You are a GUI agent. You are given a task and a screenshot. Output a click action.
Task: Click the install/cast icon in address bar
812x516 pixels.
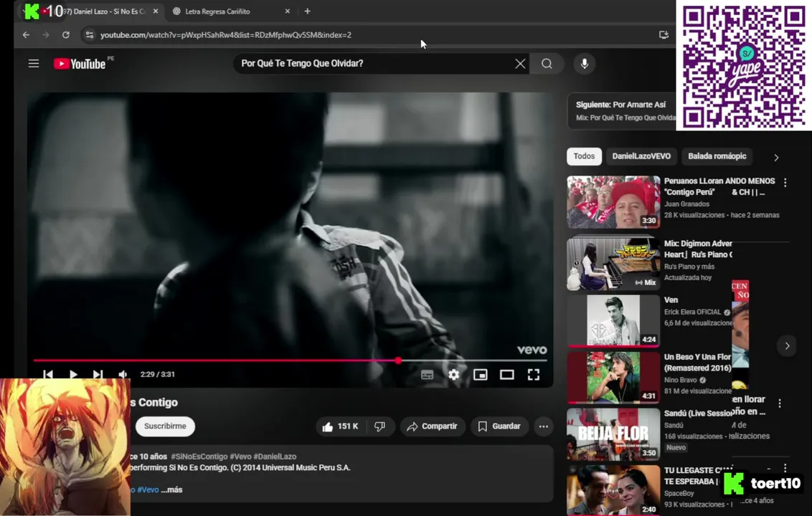click(664, 34)
